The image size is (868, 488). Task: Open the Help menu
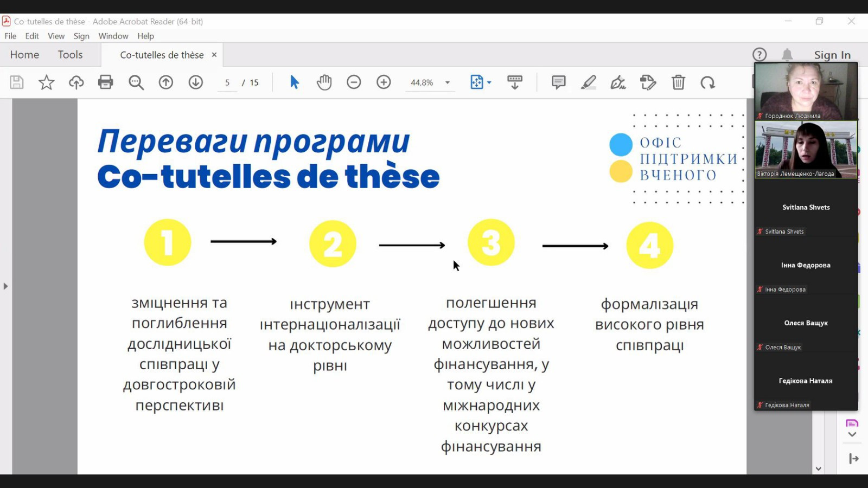145,36
